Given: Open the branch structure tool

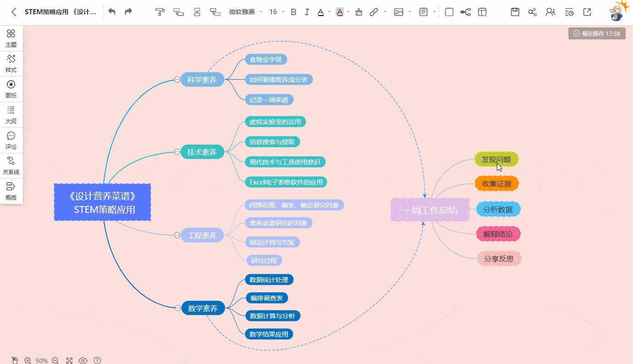Looking at the screenshot, I should [x=466, y=12].
